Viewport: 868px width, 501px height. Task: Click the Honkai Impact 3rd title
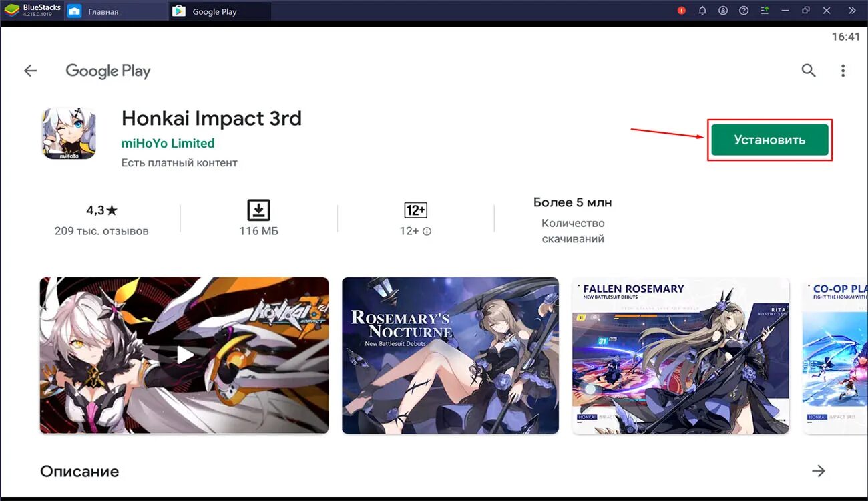point(212,118)
